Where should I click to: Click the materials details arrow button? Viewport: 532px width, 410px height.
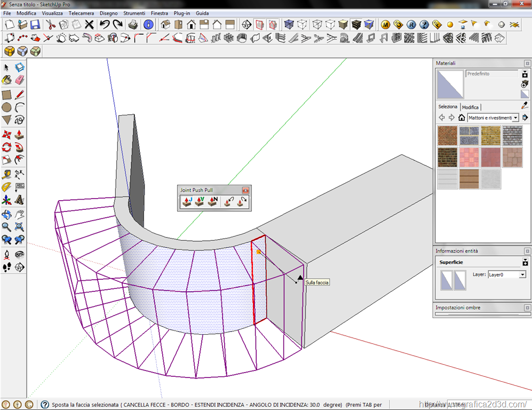(525, 117)
